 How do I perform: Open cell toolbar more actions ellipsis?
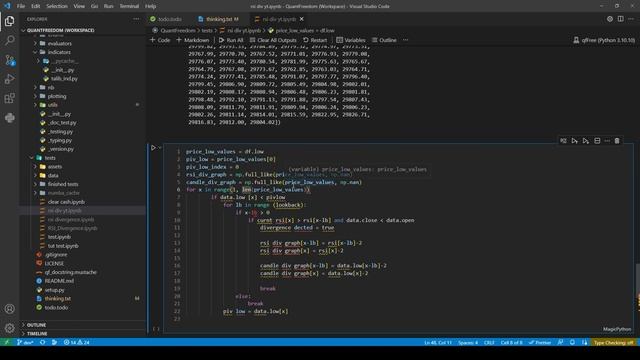607,141
